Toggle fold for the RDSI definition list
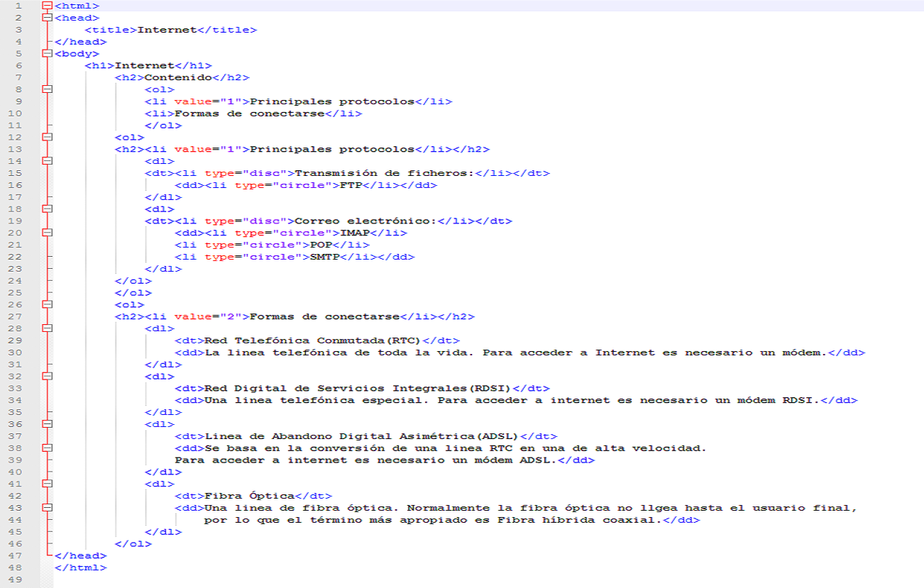This screenshot has width=924, height=588. pyautogui.click(x=46, y=376)
